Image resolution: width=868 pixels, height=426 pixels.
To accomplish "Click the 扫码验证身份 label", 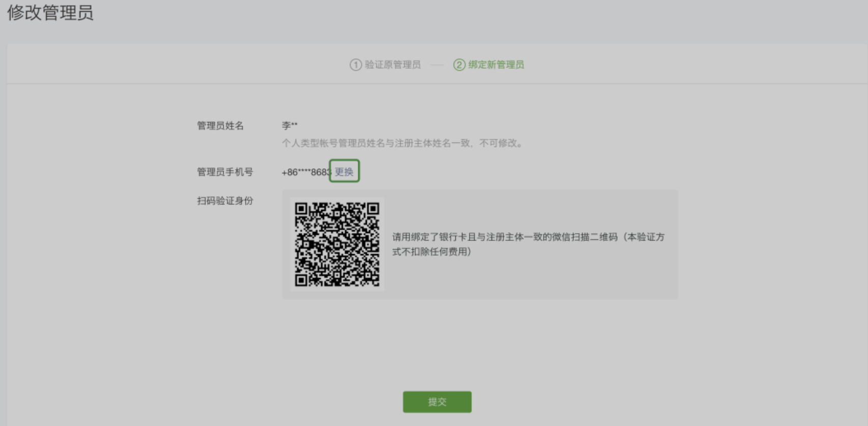I will (x=225, y=201).
